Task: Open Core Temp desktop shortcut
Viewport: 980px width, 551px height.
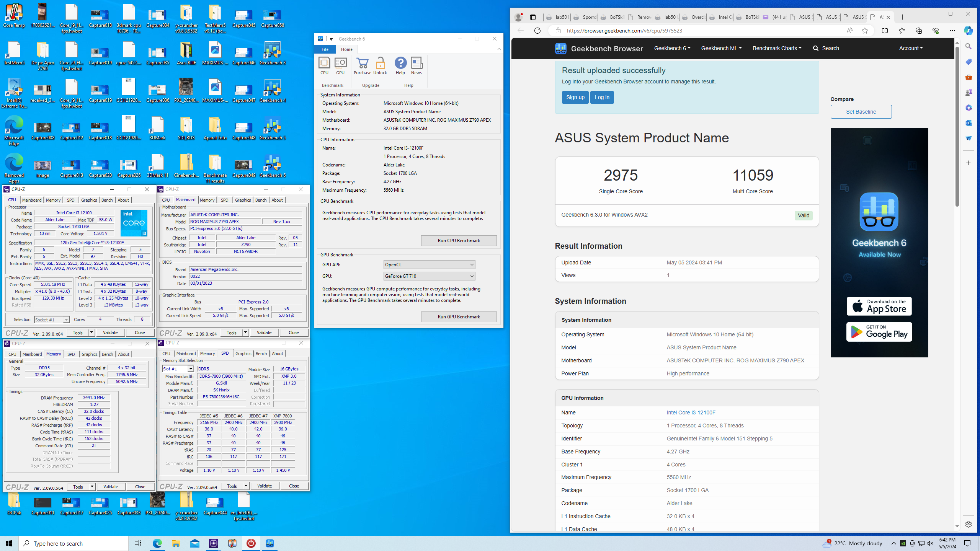Action: tap(14, 16)
